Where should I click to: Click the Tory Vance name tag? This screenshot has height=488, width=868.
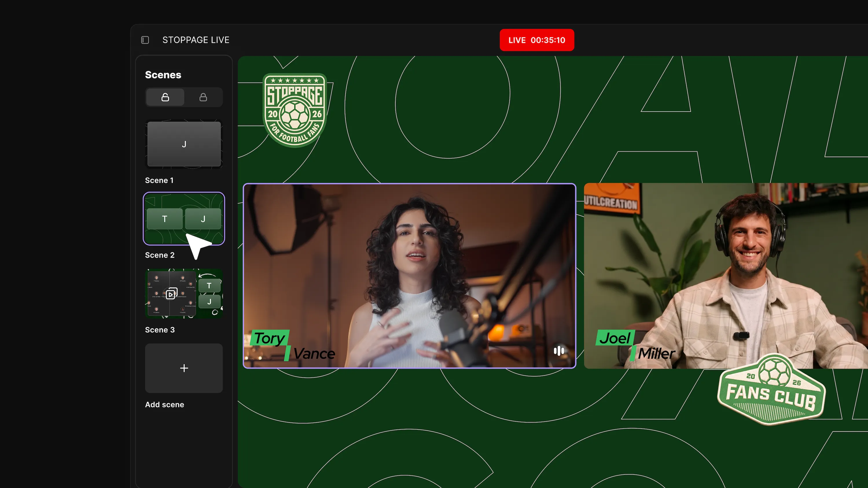tap(293, 345)
